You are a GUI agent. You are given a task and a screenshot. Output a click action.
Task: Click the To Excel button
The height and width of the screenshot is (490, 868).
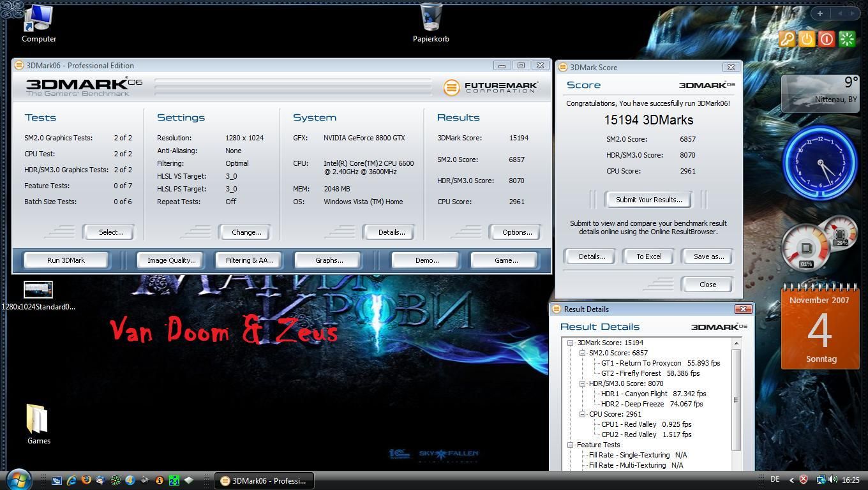click(x=648, y=256)
